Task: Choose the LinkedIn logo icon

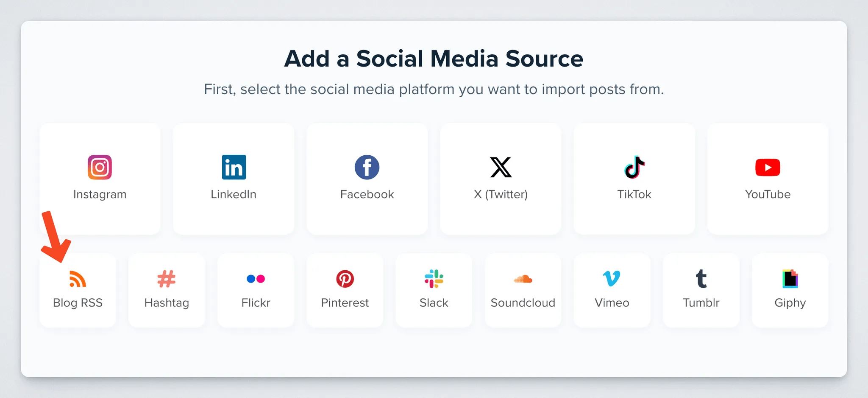Action: 234,167
